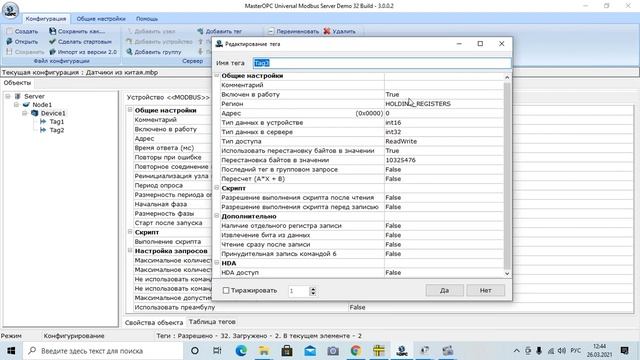The height and width of the screenshot is (360, 640).
Task: Click Перестановка байтов value 10325476
Action: (443, 160)
